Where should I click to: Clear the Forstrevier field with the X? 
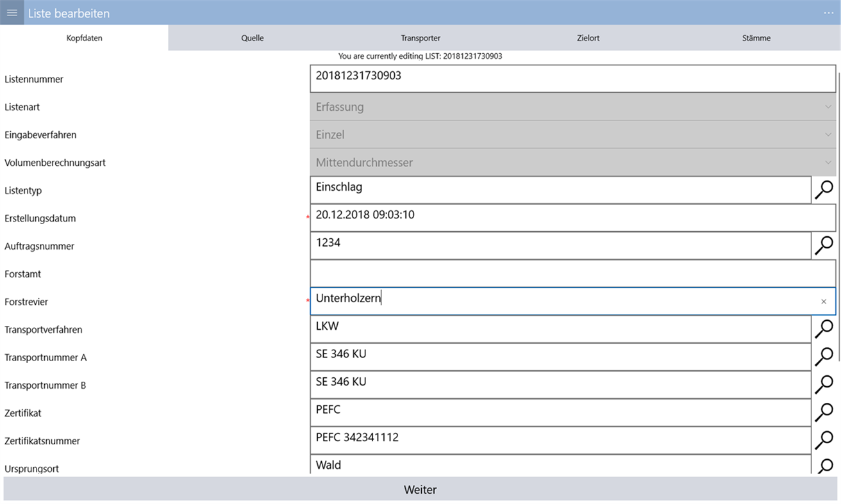coord(824,301)
